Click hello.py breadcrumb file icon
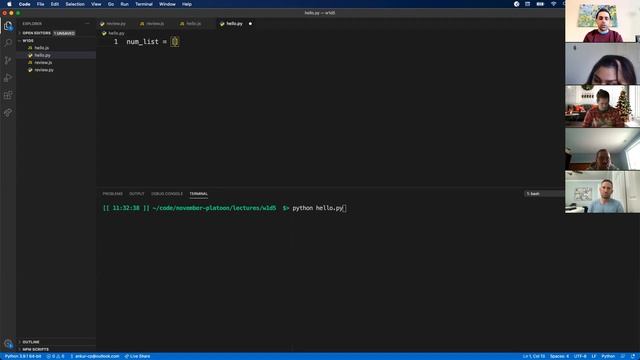 click(x=104, y=33)
